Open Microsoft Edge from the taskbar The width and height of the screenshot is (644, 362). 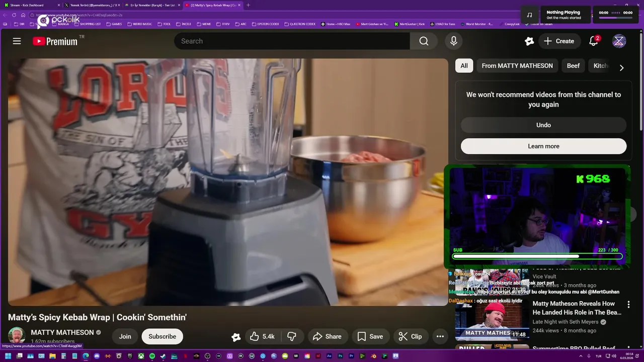coord(86,356)
